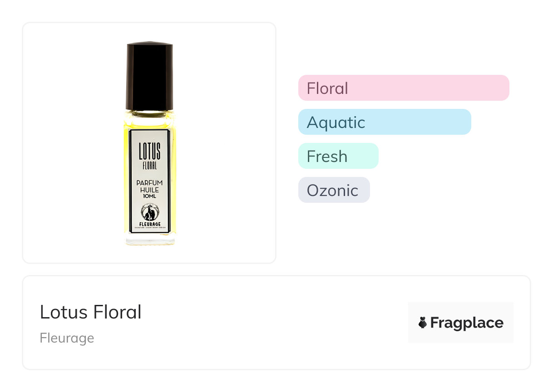
Task: Open the Lotus Floral product title
Action: (91, 312)
